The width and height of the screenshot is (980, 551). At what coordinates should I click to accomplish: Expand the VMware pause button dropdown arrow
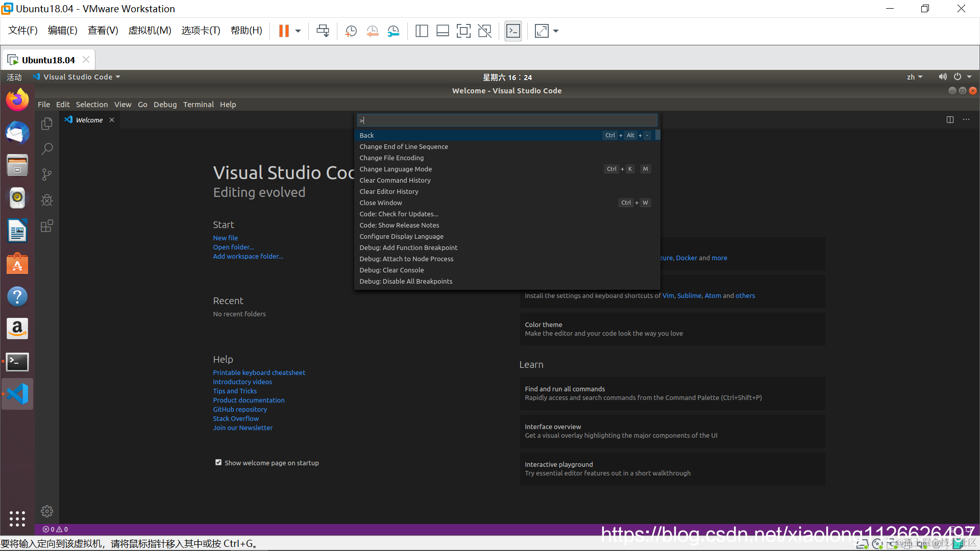coord(298,31)
